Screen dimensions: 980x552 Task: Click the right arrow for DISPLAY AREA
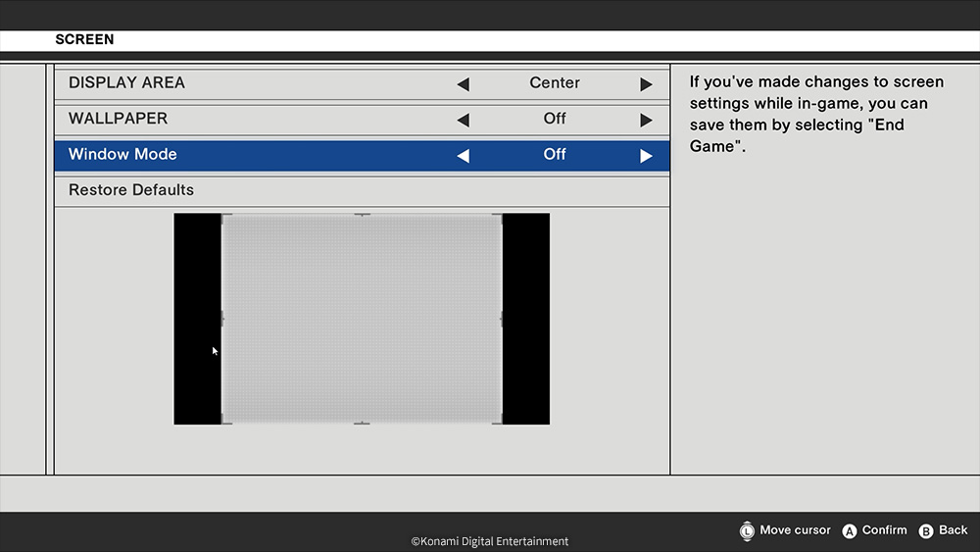(x=646, y=84)
